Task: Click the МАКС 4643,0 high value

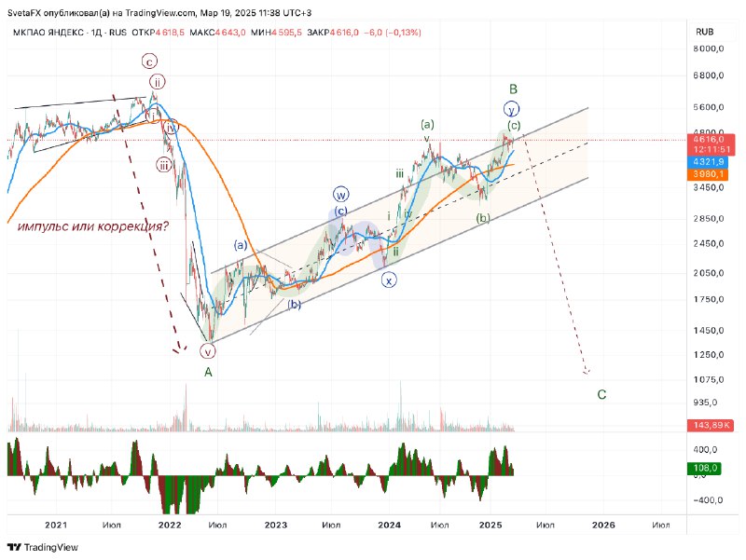Action: tap(217, 33)
